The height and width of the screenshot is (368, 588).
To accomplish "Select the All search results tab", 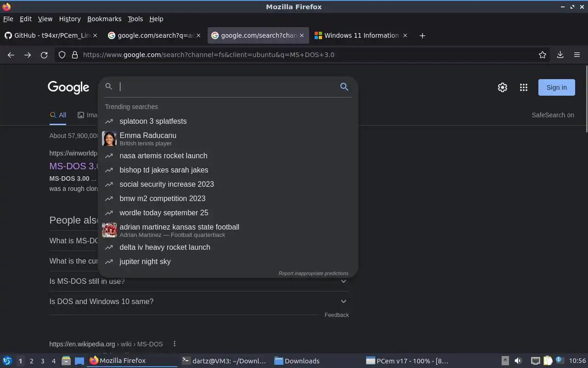I will coord(58,115).
